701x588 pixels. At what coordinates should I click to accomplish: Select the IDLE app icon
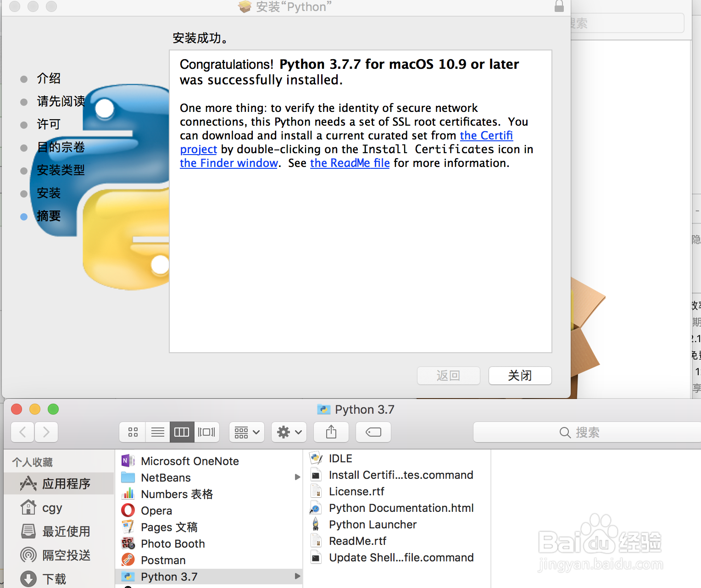pos(316,458)
